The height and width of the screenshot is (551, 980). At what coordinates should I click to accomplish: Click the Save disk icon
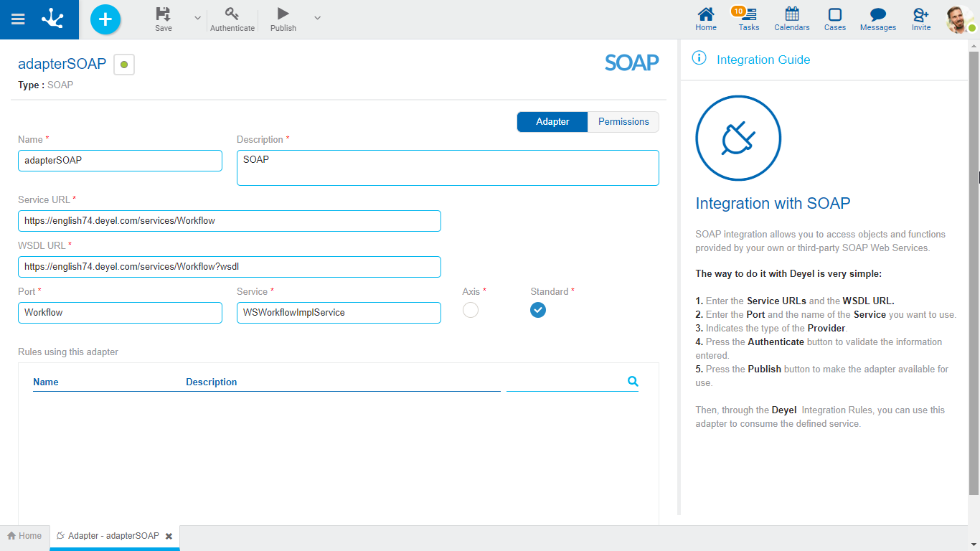[164, 14]
